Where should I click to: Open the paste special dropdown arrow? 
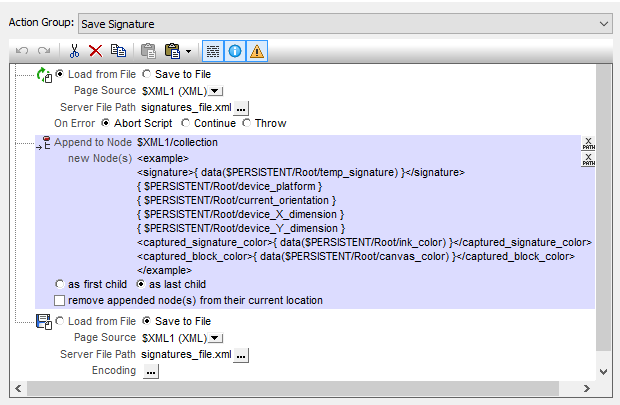tap(188, 51)
